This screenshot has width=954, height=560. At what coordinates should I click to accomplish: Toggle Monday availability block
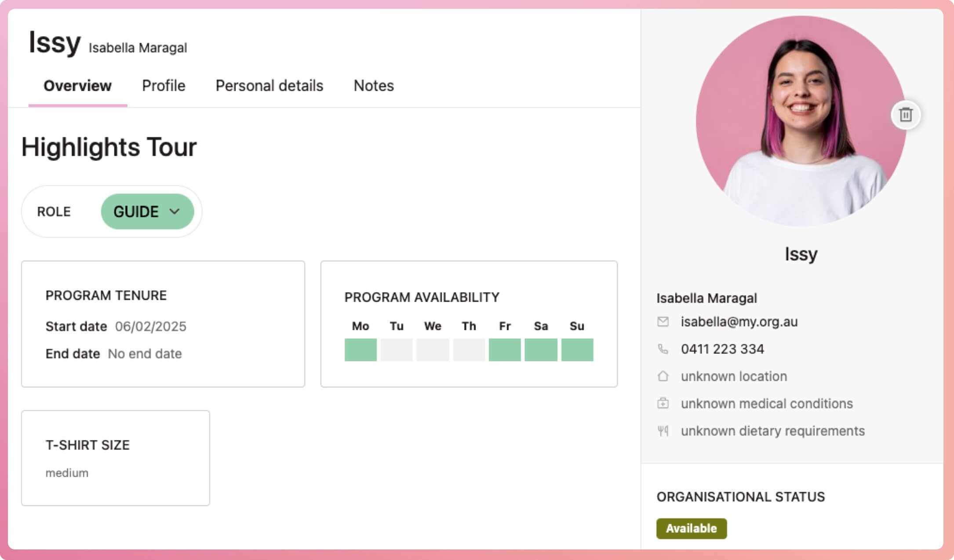point(360,349)
